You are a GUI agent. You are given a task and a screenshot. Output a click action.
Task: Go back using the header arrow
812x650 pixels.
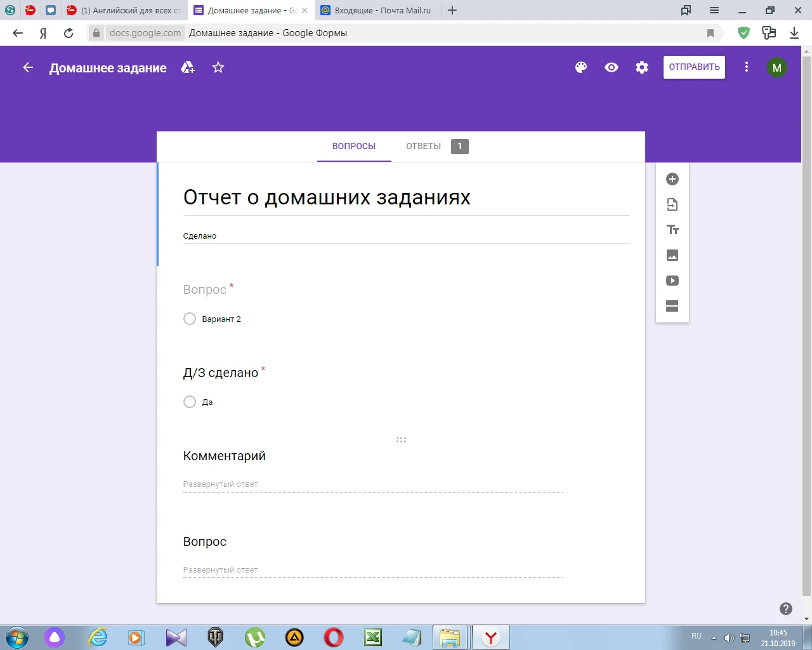[x=28, y=67]
